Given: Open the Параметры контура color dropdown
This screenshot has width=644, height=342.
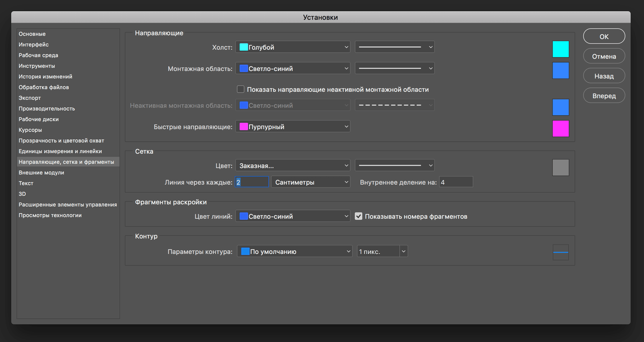Looking at the screenshot, I should (x=294, y=251).
